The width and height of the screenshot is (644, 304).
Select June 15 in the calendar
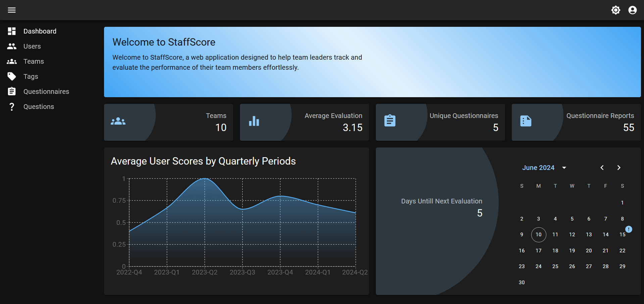tap(623, 235)
